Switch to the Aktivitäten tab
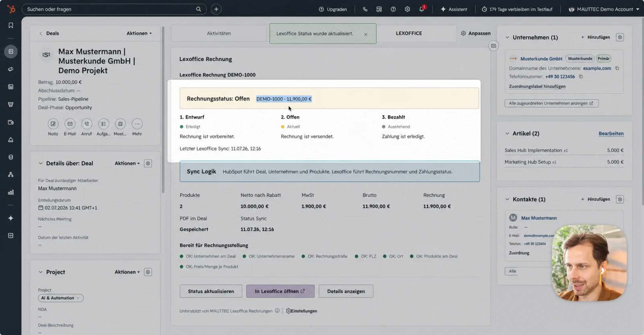The width and height of the screenshot is (644, 335). tap(219, 33)
